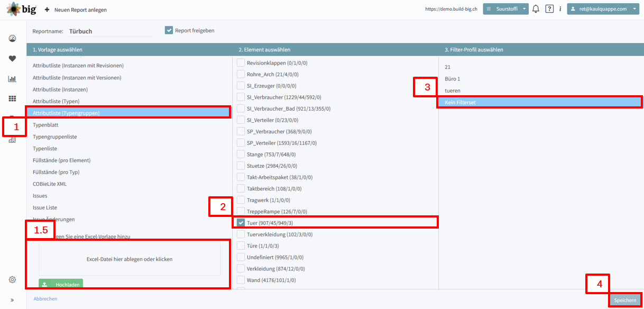Screen dimensions: 644x309
Task: Uncheck Tuer (907/45/949/3)
Action: coord(241,223)
